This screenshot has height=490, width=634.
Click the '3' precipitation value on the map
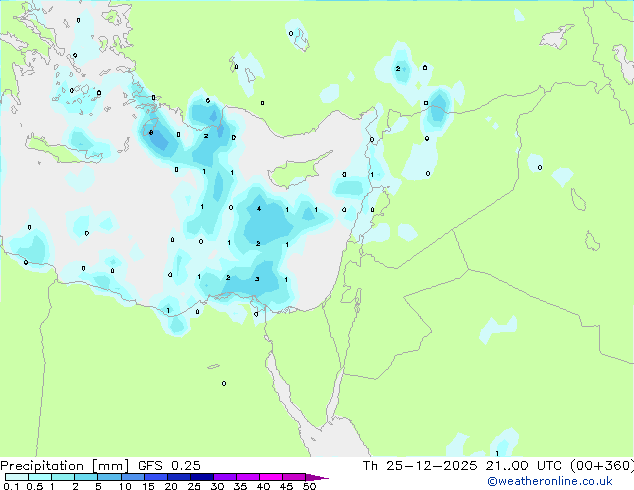pyautogui.click(x=257, y=279)
